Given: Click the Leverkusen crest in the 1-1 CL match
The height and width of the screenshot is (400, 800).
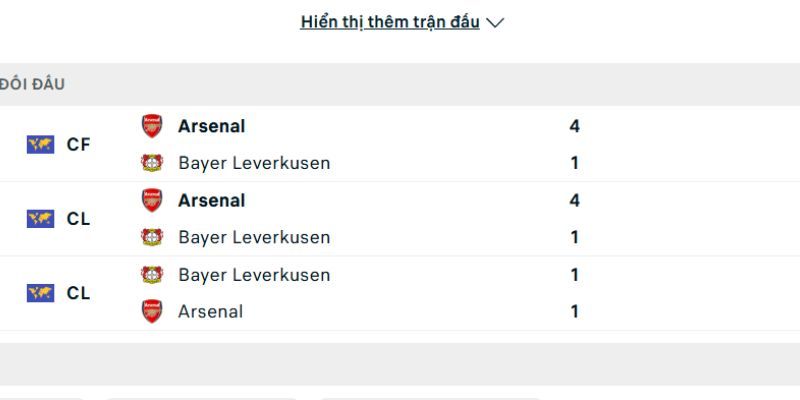Looking at the screenshot, I should tap(151, 274).
